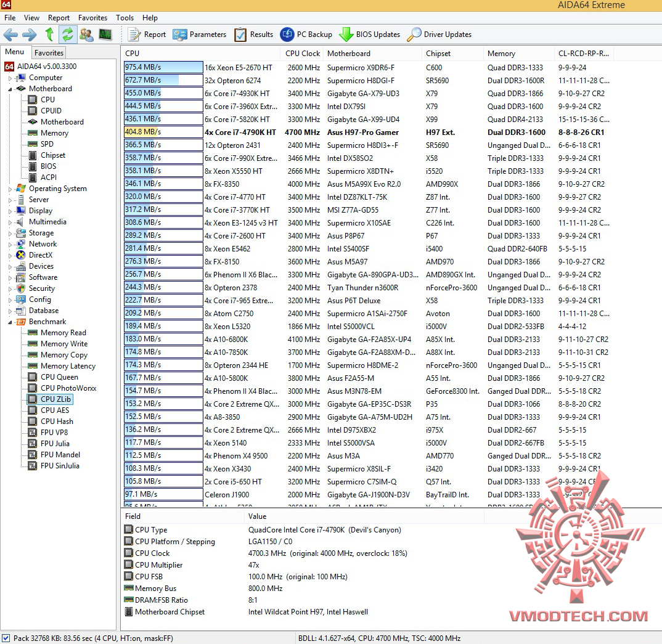The width and height of the screenshot is (662, 644).
Task: Sort by the CPU Clock column header
Action: (301, 54)
